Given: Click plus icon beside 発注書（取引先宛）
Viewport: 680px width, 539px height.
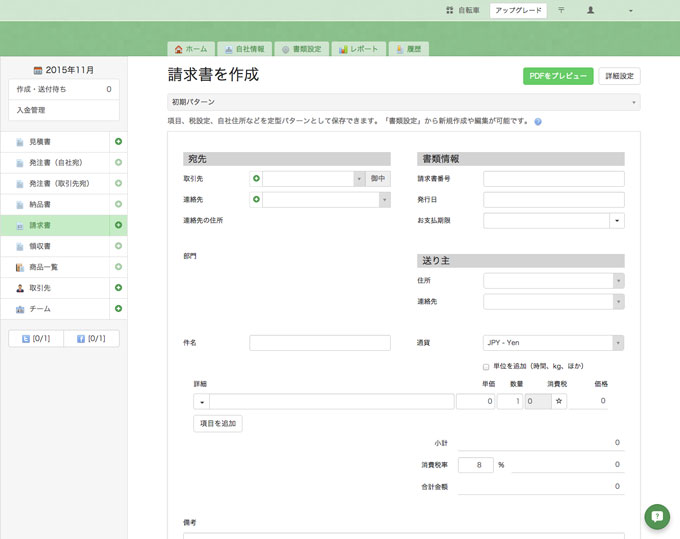Looking at the screenshot, I should 118,183.
